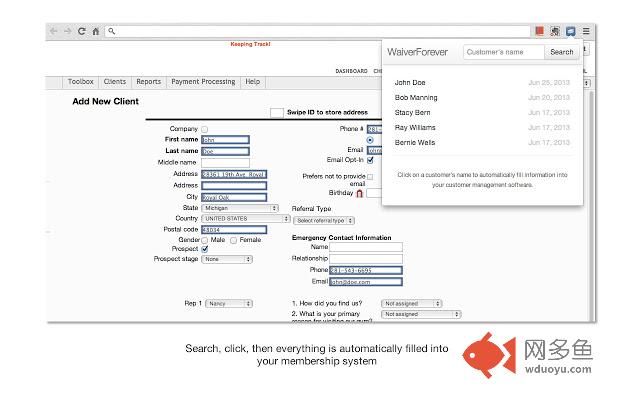This screenshot has width=640, height=400.
Task: Open the browser hamburger menu
Action: point(586,31)
